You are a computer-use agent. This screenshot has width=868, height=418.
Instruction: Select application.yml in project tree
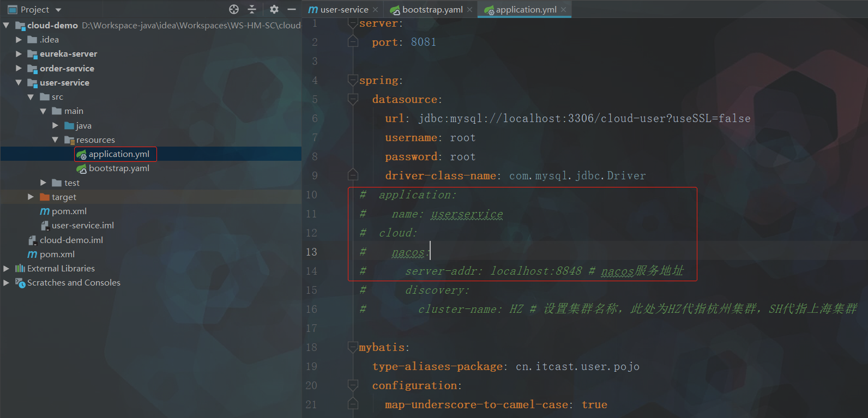click(x=119, y=154)
